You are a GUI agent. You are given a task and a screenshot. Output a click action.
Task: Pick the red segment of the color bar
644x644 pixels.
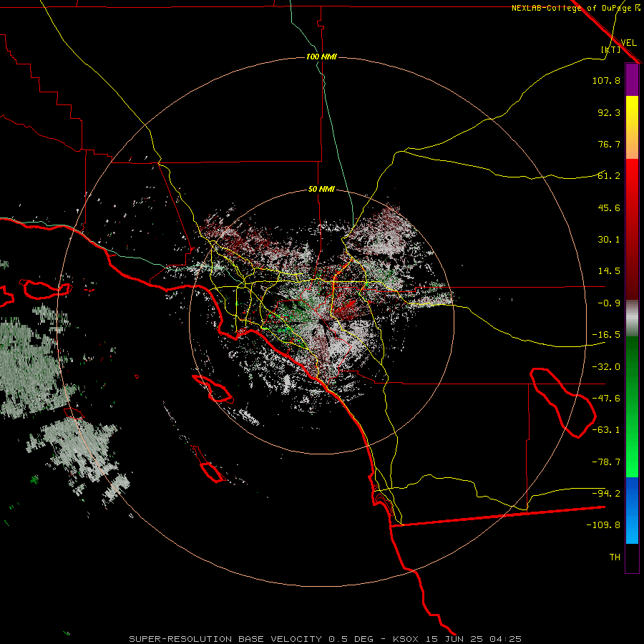[x=632, y=229]
